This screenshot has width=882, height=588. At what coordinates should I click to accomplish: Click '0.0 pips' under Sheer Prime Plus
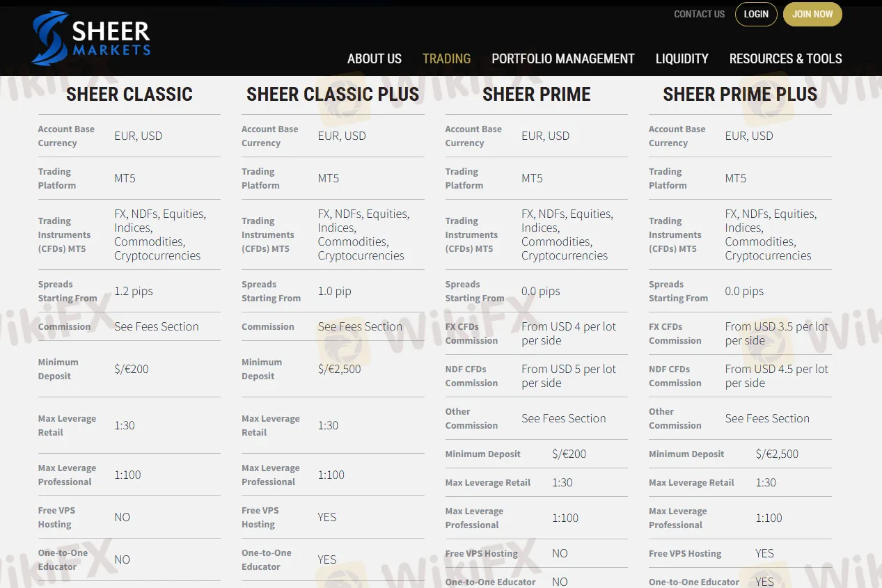click(x=744, y=291)
